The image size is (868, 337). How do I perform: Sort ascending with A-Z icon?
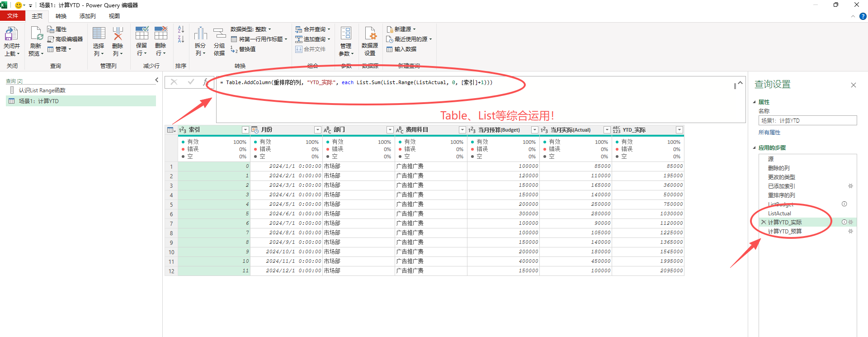(181, 29)
